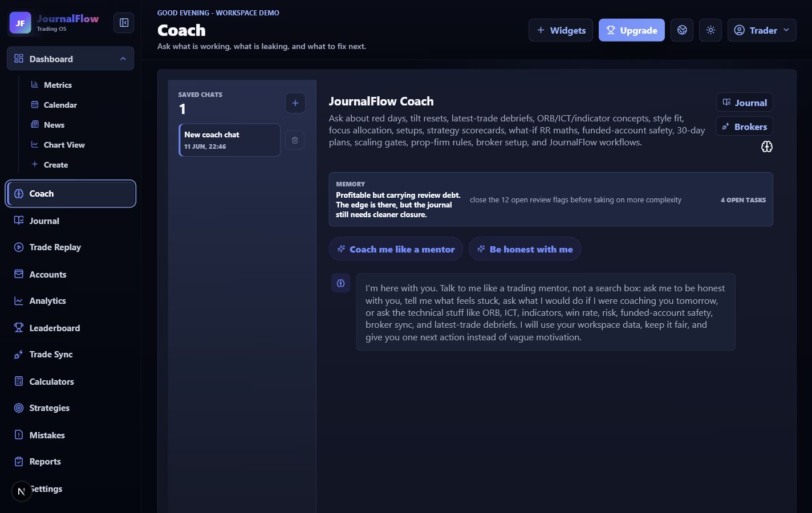This screenshot has height=513, width=812.
Task: Click the Upgrade button
Action: 632,30
